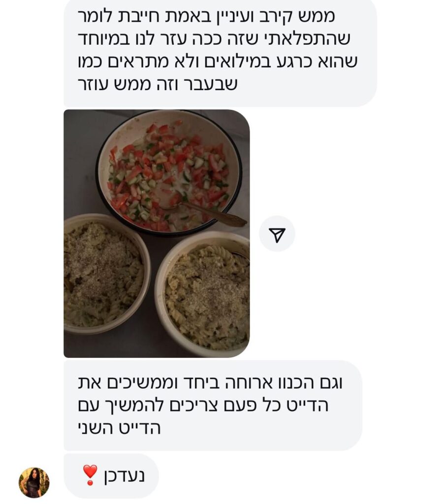
Task: Select the message beginning 'וגם הכנוו ארוחה ביחד'
Action: 213,405
